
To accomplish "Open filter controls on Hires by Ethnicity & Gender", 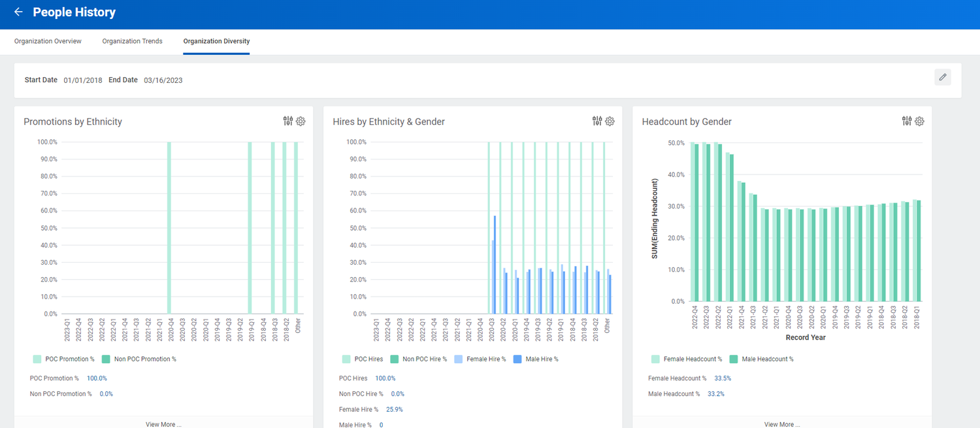I will click(x=596, y=121).
